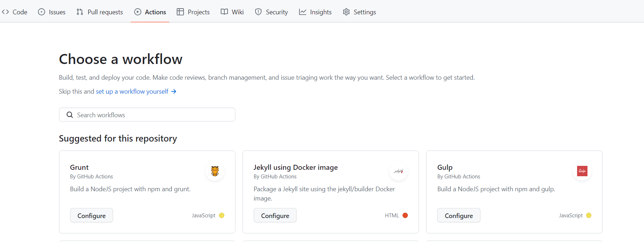This screenshot has height=242, width=644.
Task: Click the Actions play icon
Action: click(x=138, y=12)
